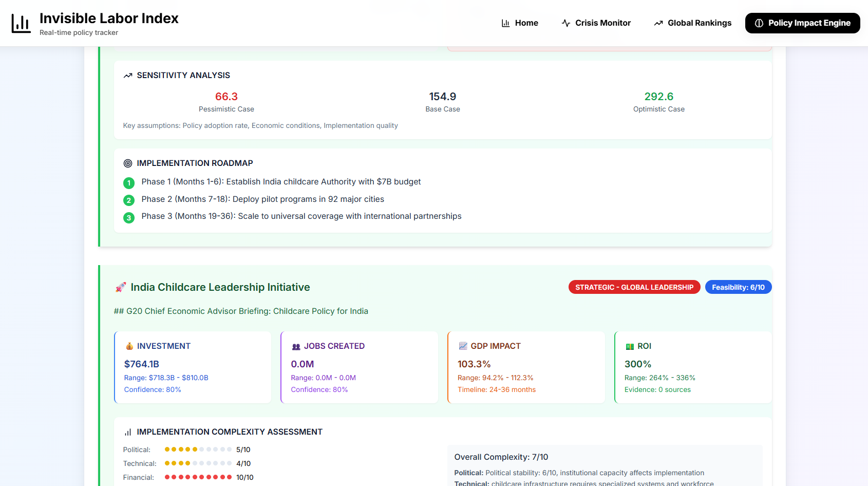Click the 154.9 Base Case value
The width and height of the screenshot is (868, 486).
coord(443,97)
